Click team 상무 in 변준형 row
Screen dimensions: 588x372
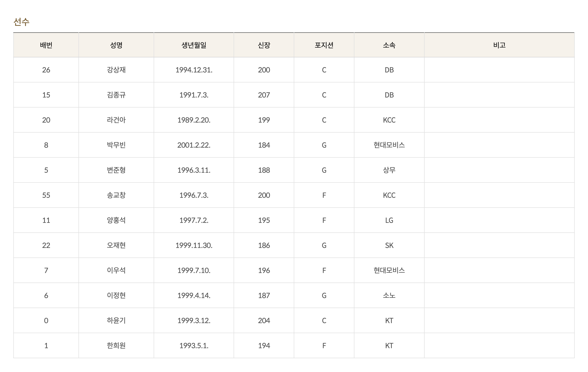389,170
